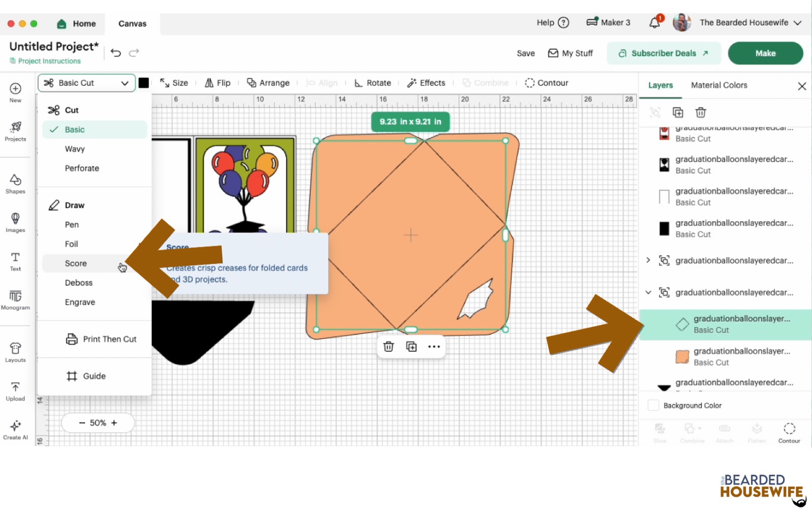Zoom out with the minus button

82,423
